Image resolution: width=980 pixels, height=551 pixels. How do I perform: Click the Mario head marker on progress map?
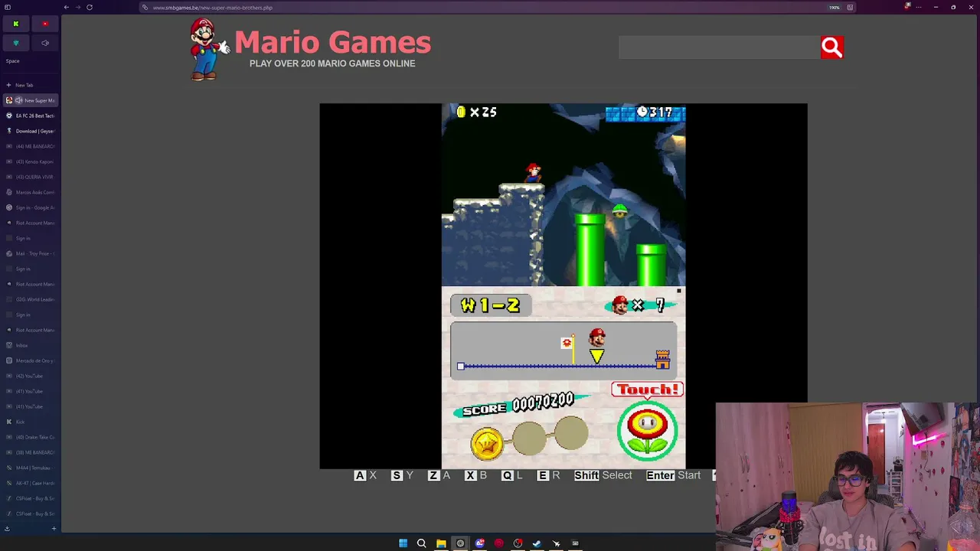pos(597,337)
